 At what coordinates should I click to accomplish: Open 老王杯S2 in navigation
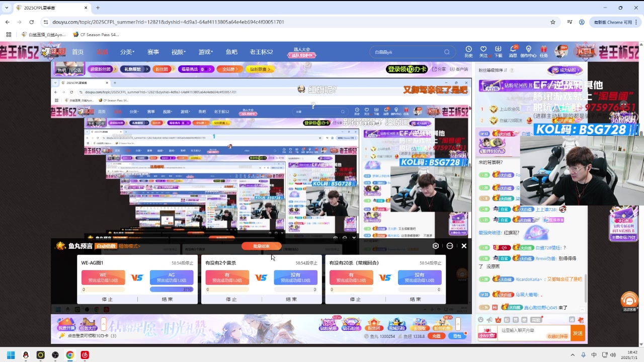[x=261, y=52]
